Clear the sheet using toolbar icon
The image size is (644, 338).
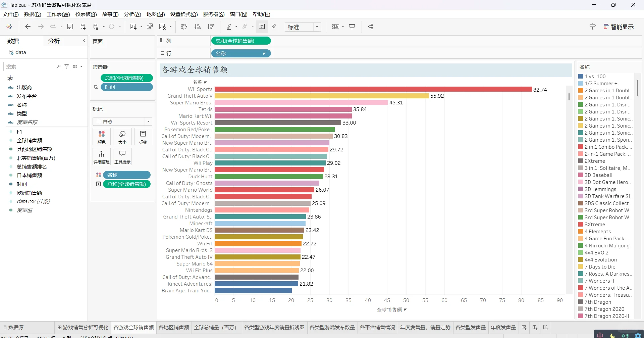[x=163, y=27]
